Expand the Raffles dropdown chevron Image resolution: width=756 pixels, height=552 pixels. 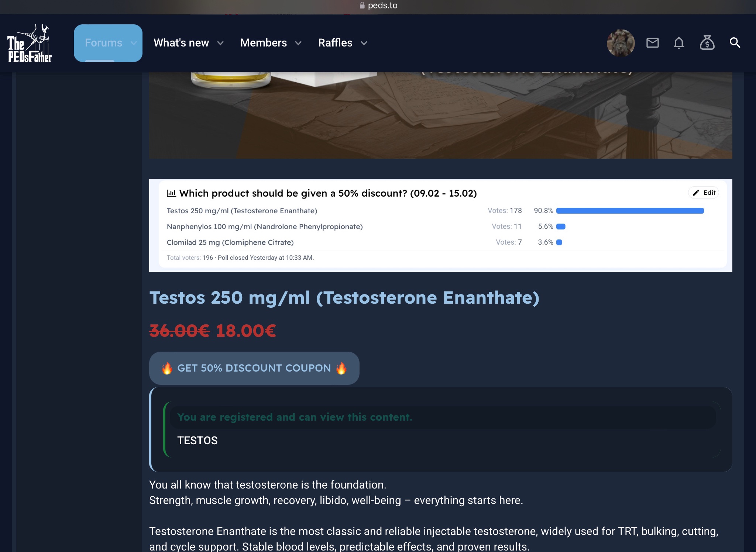(364, 43)
